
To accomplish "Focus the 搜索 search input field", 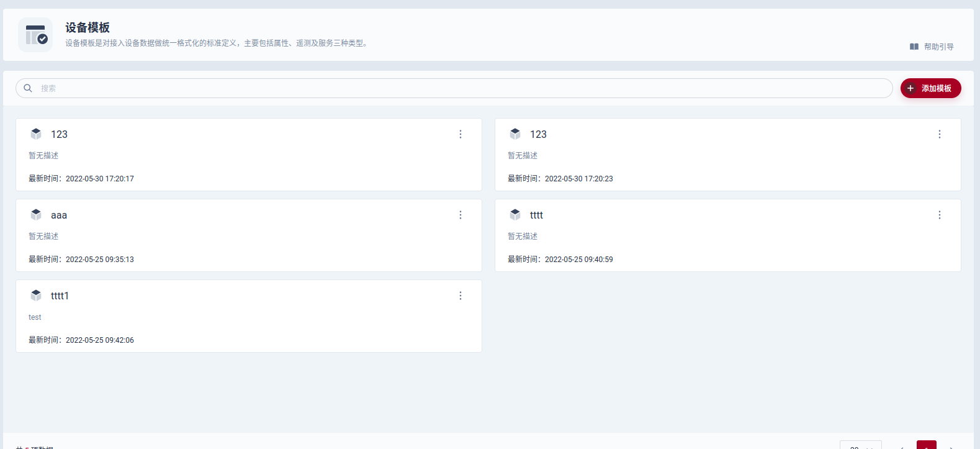I will [x=459, y=88].
